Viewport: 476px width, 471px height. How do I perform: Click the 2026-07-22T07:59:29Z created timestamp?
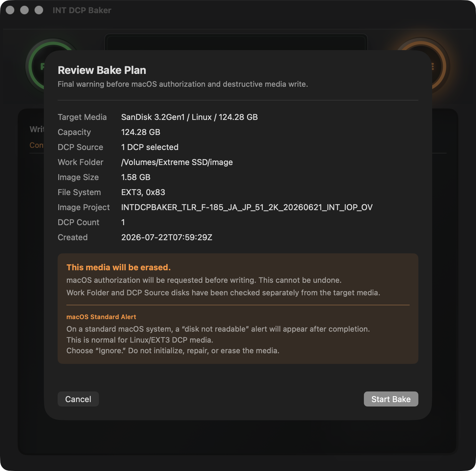[167, 237]
